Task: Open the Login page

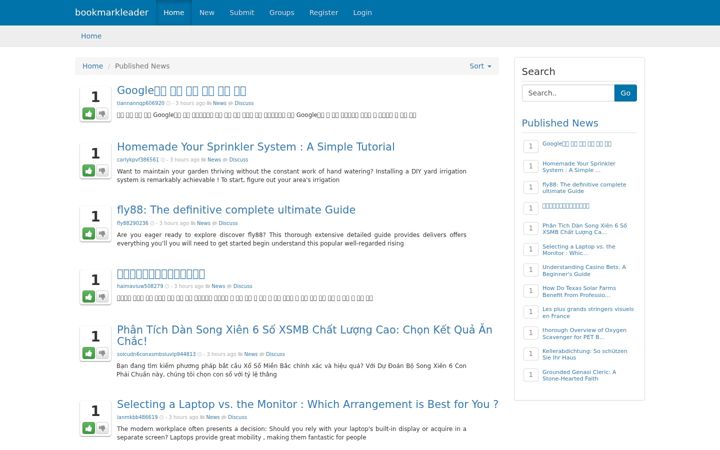Action: pos(362,12)
